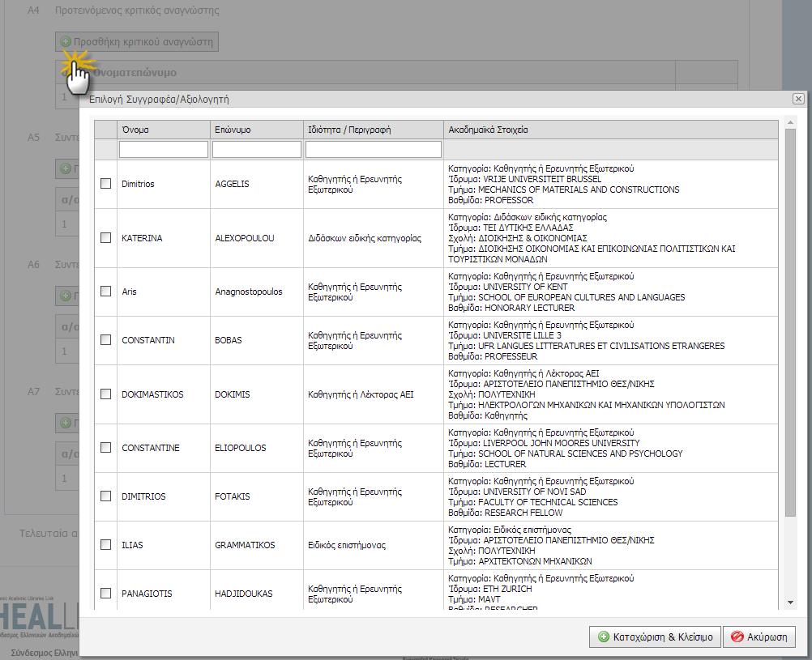Select the PANAGIOTIS HADJIDOUKAS checkbox

click(x=105, y=594)
